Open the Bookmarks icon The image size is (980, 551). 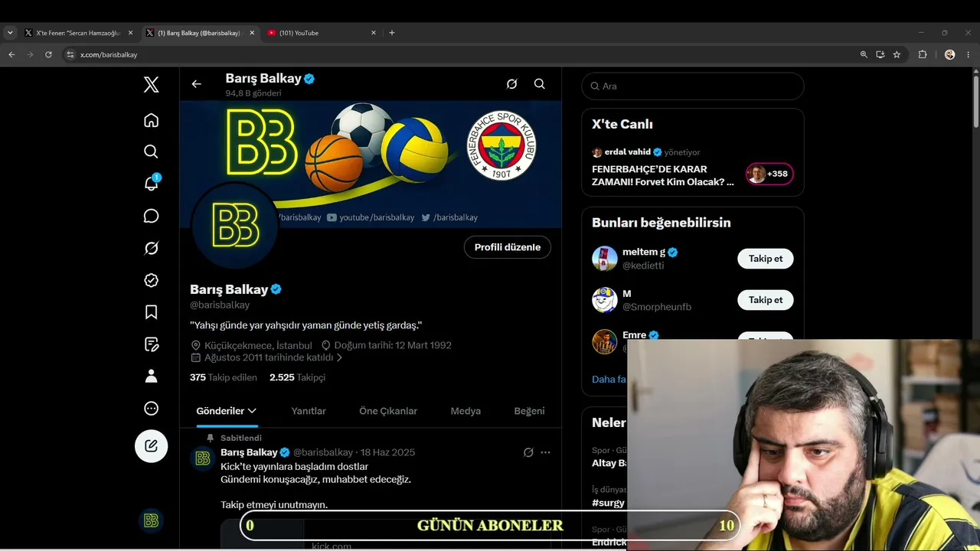152,312
